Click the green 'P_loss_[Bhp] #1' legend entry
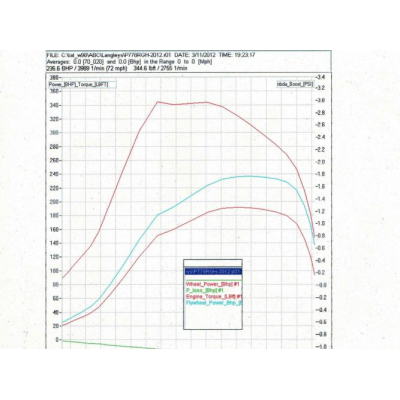Image resolution: width=400 pixels, height=400 pixels. [x=204, y=290]
